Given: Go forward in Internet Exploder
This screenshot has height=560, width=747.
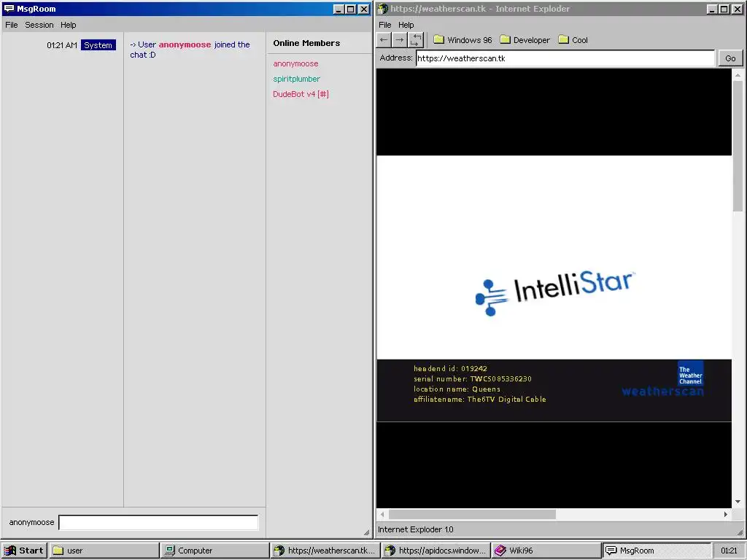Looking at the screenshot, I should coord(400,40).
